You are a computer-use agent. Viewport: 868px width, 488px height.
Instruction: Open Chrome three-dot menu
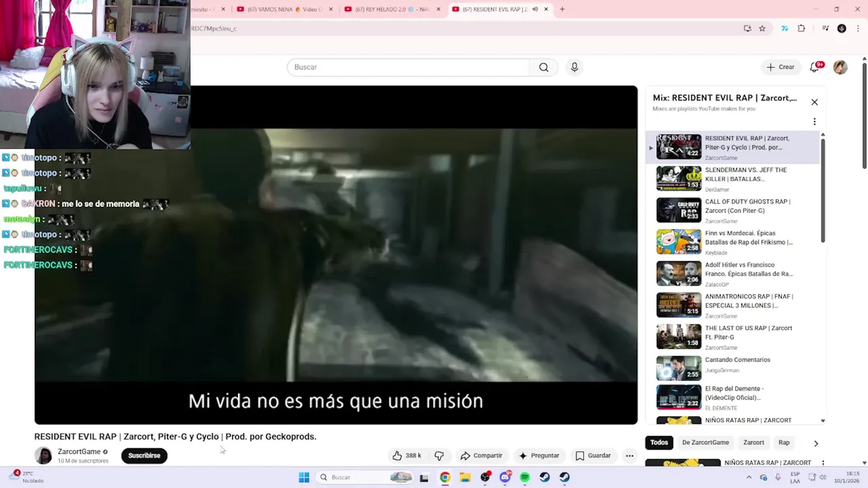(858, 28)
